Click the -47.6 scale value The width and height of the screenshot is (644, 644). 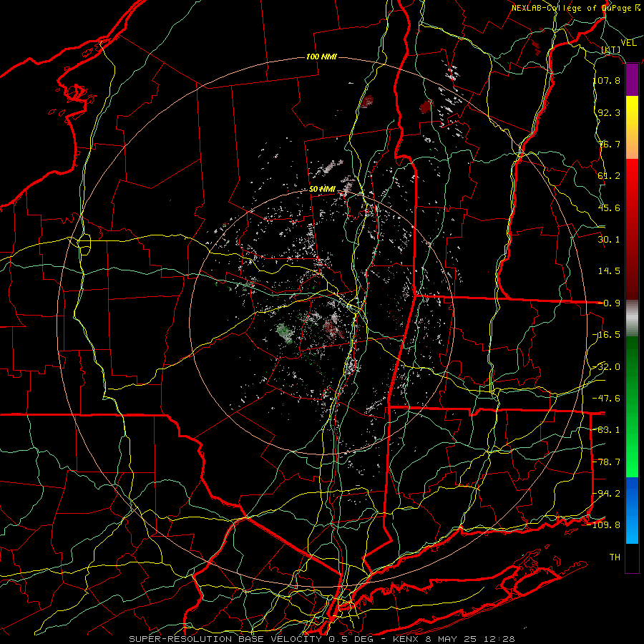tap(607, 399)
